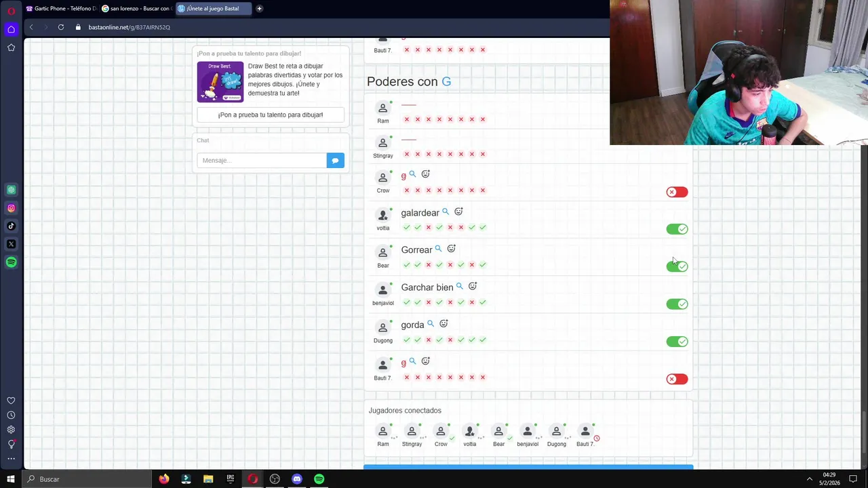Reject benjaviol's Garchar bien via toggle

[677, 304]
